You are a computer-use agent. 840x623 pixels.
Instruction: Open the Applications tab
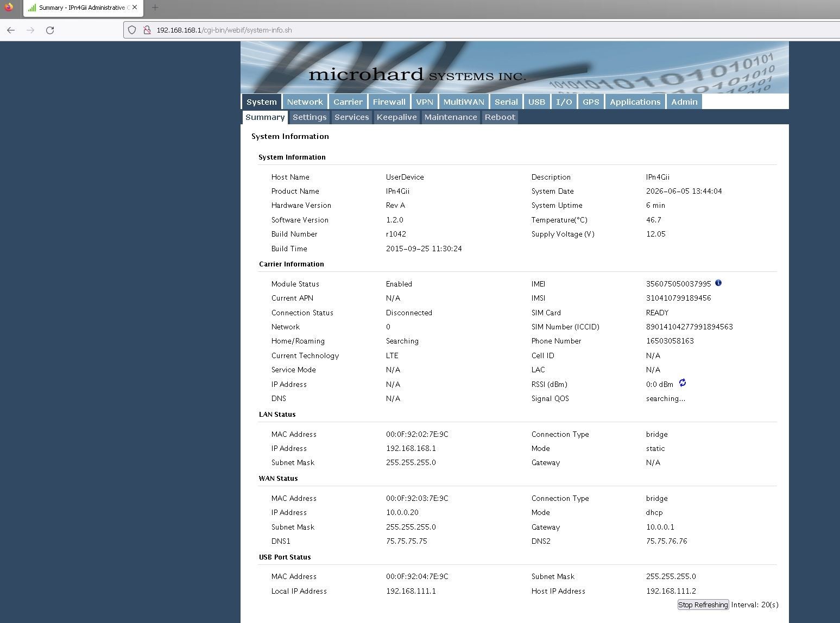[x=635, y=102]
